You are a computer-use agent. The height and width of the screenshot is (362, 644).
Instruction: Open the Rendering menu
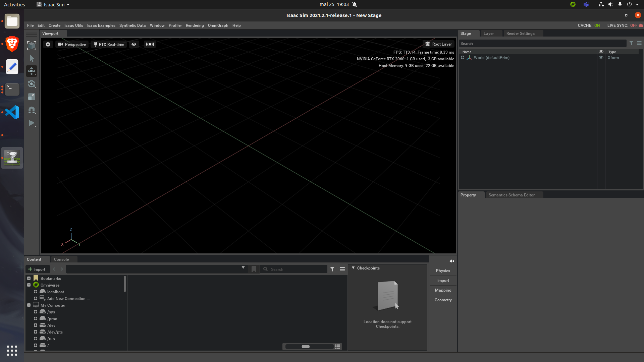[x=195, y=25]
